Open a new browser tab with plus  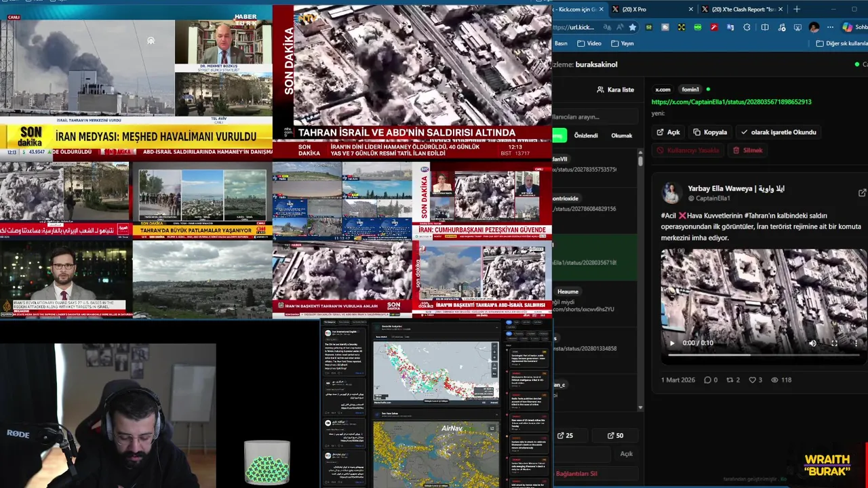click(x=797, y=9)
